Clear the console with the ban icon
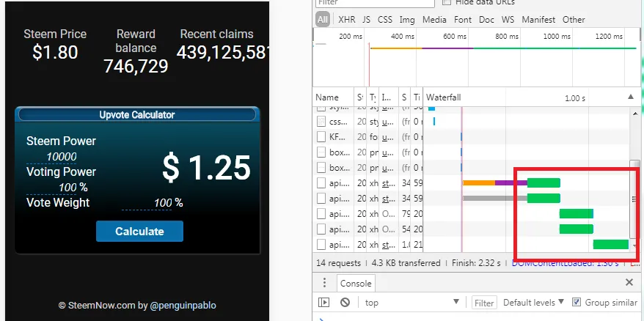The width and height of the screenshot is (644, 321). coord(345,303)
